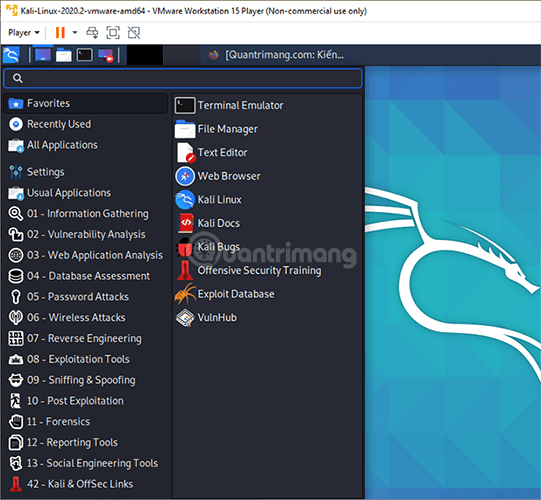Select Recently Used category

point(86,124)
